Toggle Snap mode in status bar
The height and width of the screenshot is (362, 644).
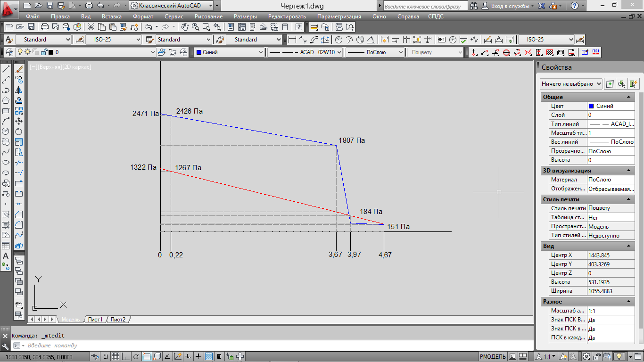click(x=105, y=356)
